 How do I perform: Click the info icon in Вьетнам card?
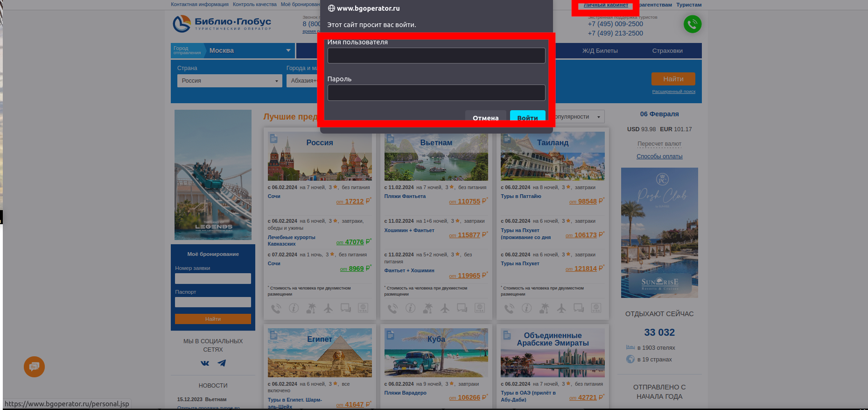tap(410, 308)
